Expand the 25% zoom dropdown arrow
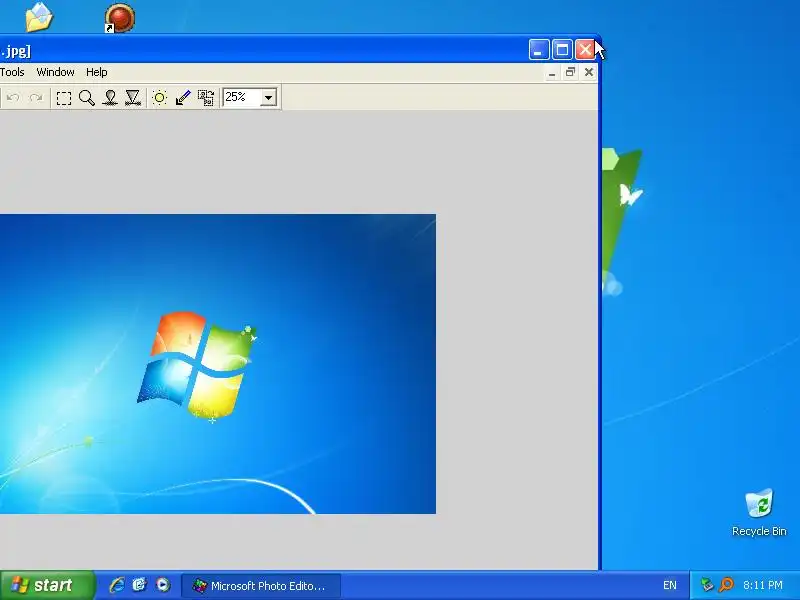Screen dimensions: 800x600 [x=268, y=97]
